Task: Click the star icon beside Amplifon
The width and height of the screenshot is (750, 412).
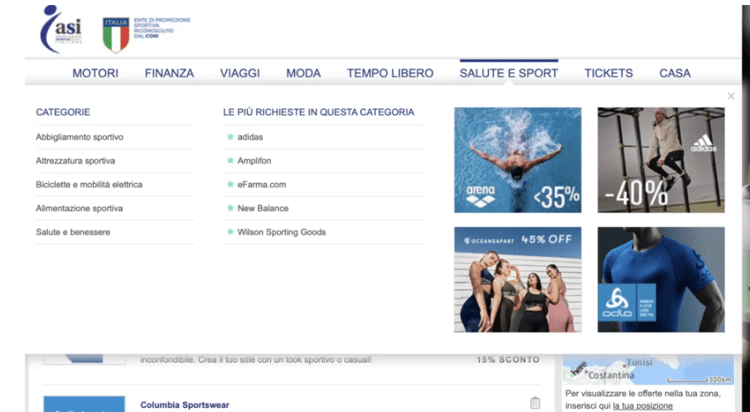Action: [230, 160]
